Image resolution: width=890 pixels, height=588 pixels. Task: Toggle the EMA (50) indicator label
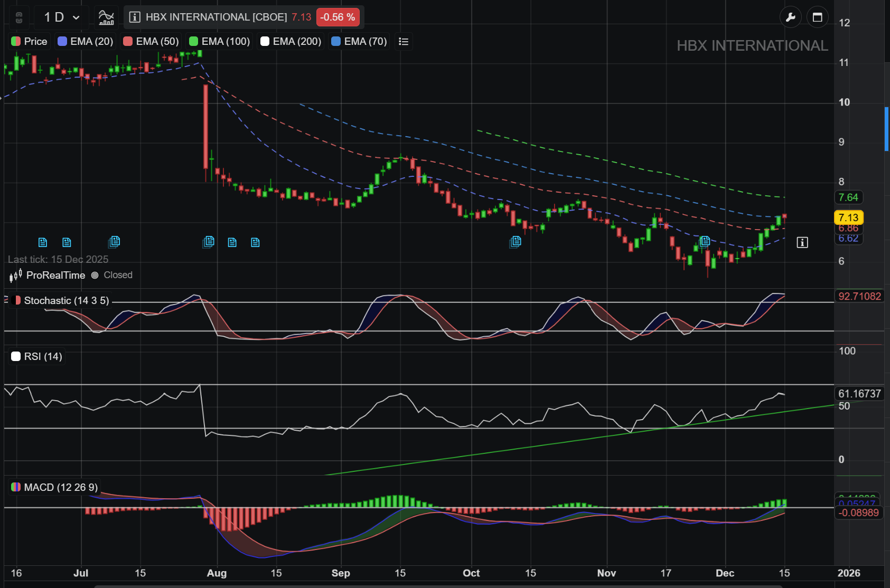coord(151,42)
